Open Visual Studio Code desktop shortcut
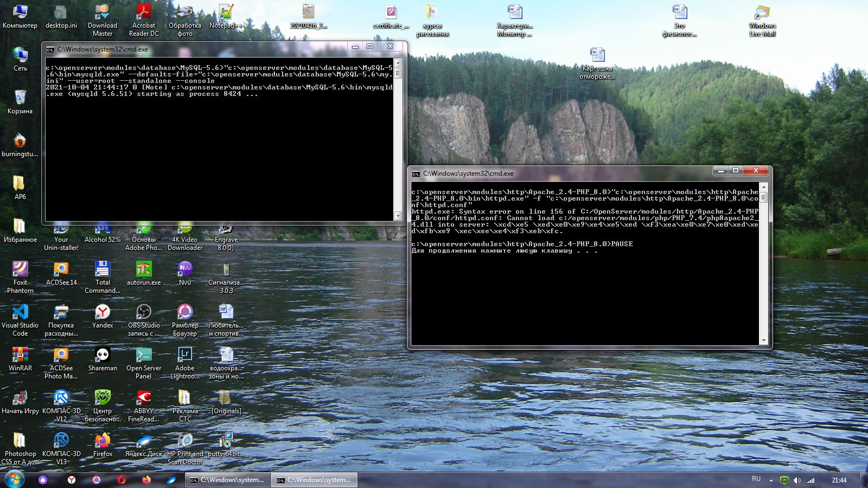The width and height of the screenshot is (868, 488). (20, 312)
